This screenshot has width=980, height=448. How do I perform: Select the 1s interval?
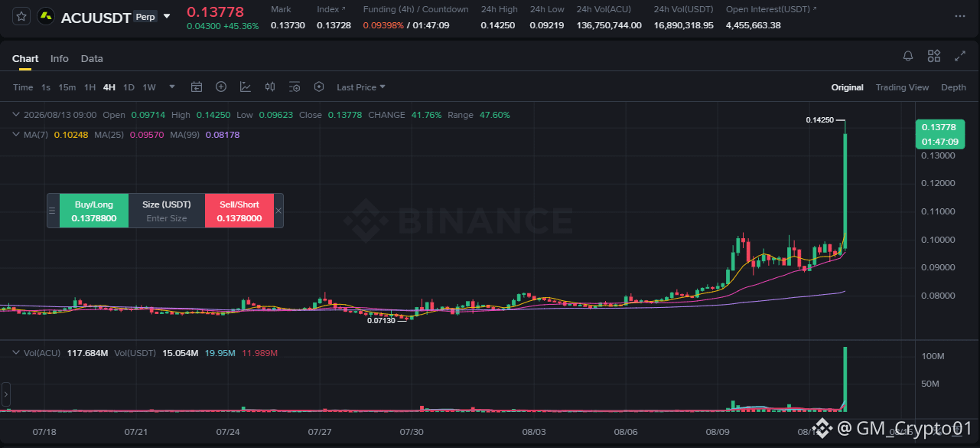[46, 87]
